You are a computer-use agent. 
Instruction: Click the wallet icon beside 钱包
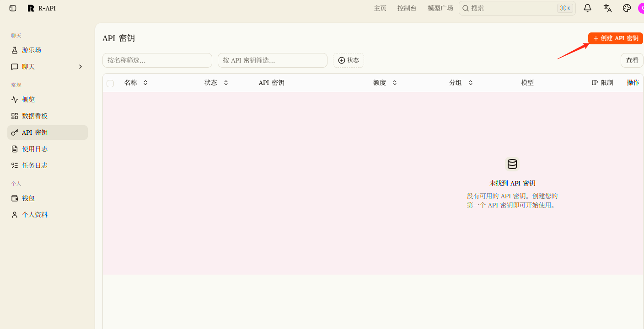pyautogui.click(x=15, y=198)
